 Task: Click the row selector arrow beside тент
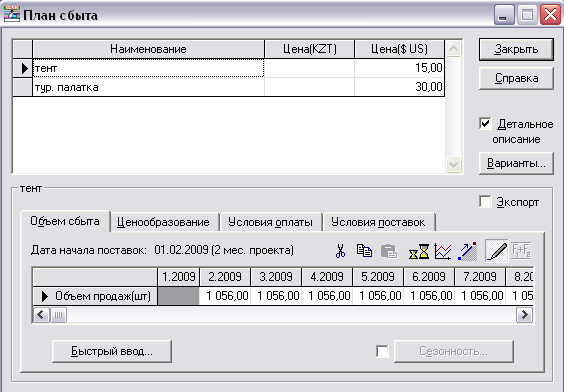coord(23,68)
